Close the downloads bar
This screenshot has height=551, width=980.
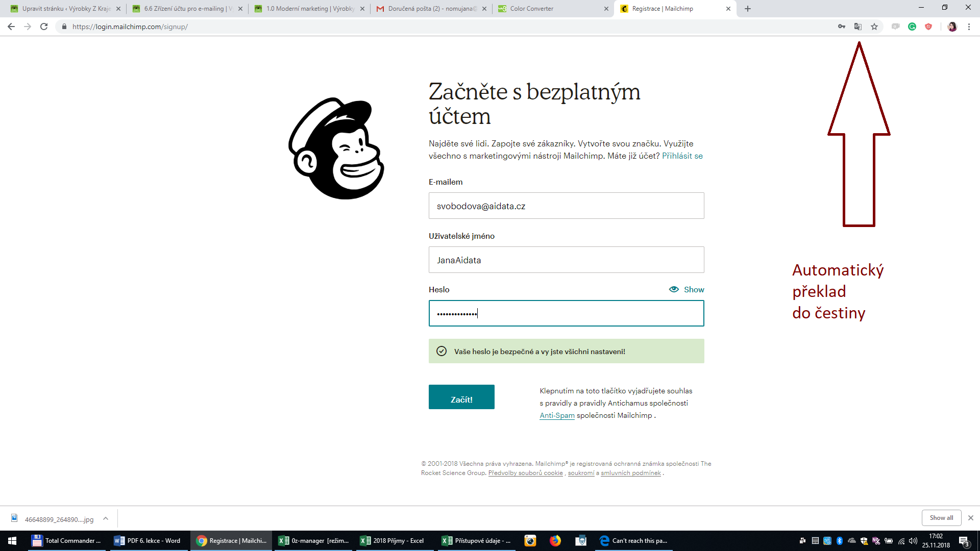click(971, 518)
